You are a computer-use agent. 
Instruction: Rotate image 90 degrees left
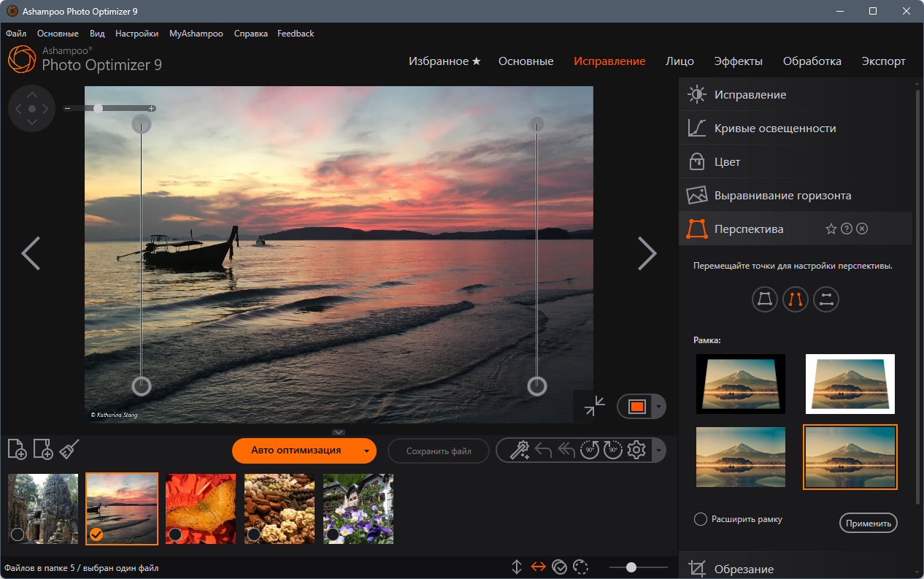[x=590, y=450]
